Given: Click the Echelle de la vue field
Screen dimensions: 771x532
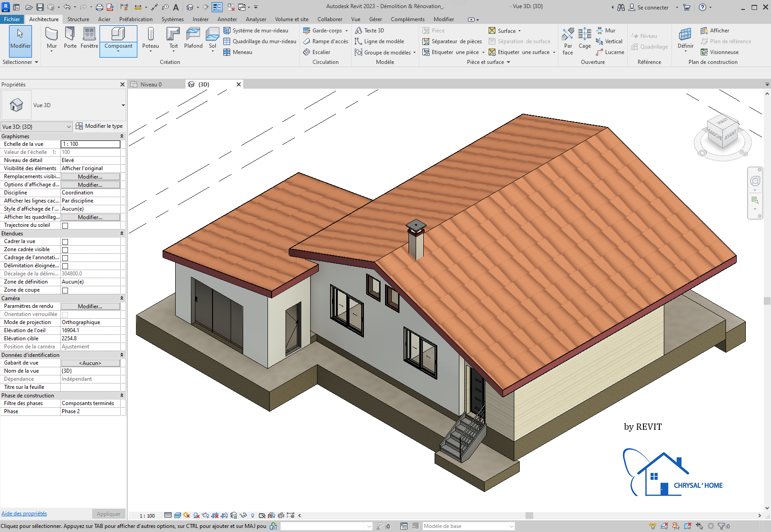Looking at the screenshot, I should tap(91, 144).
